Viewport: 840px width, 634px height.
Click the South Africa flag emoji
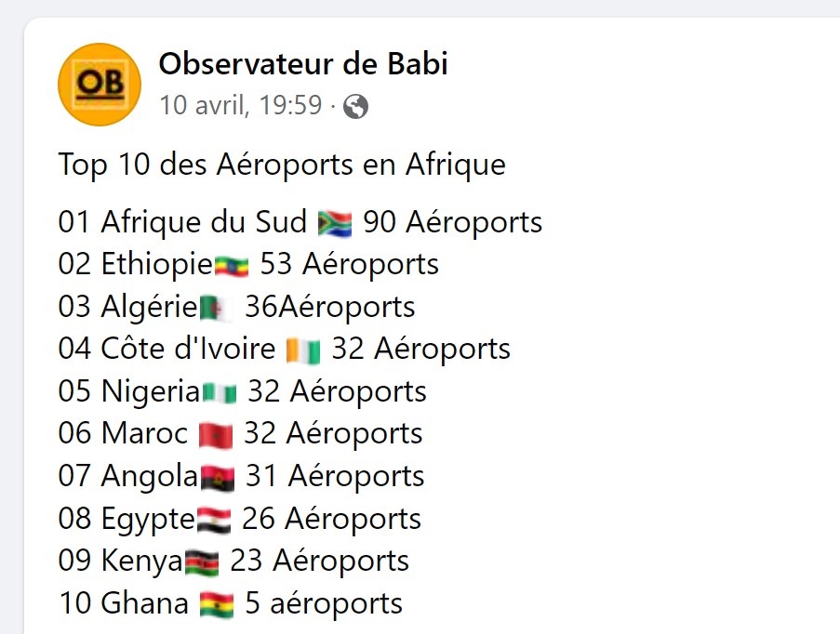[335, 223]
